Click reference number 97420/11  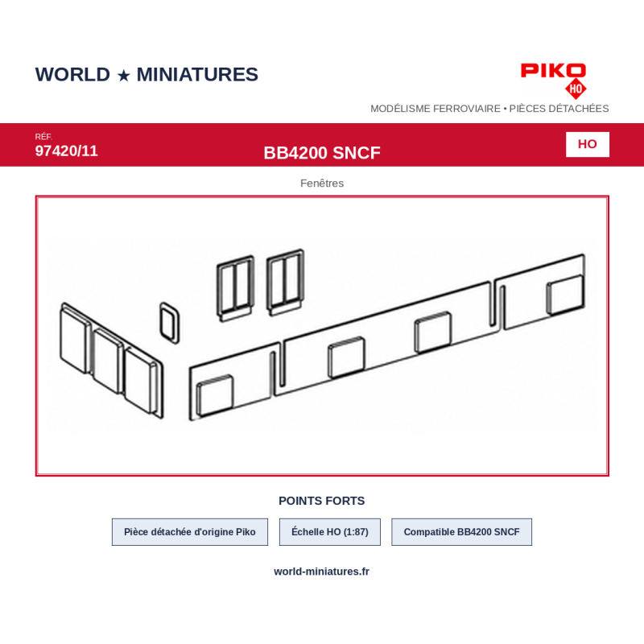[x=67, y=151]
